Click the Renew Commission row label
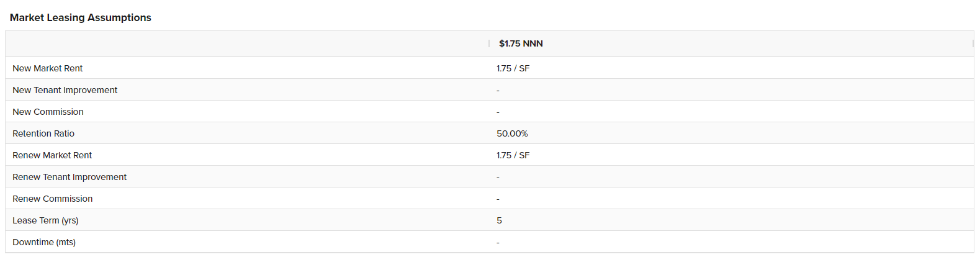The width and height of the screenshot is (980, 257). tap(53, 199)
